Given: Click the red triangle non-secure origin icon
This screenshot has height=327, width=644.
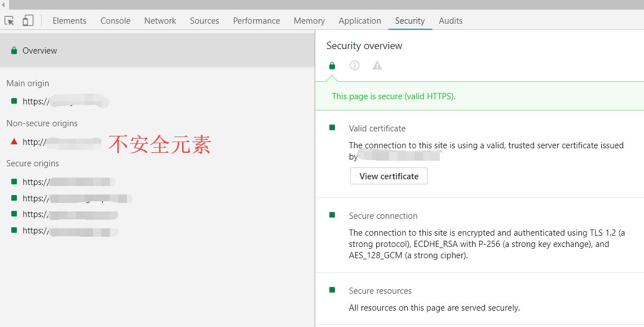Looking at the screenshot, I should [14, 142].
